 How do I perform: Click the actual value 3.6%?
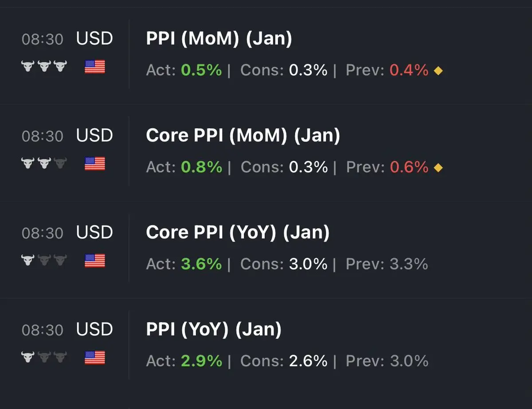pyautogui.click(x=201, y=264)
